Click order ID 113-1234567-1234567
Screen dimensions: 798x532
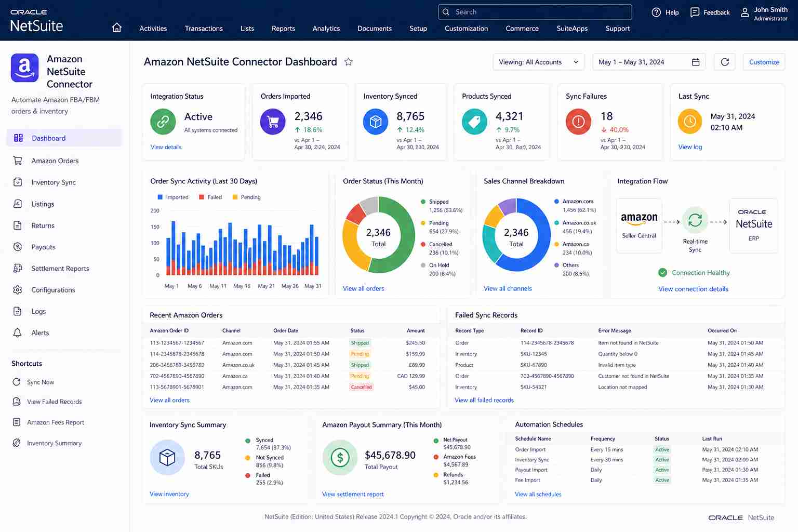coord(177,343)
